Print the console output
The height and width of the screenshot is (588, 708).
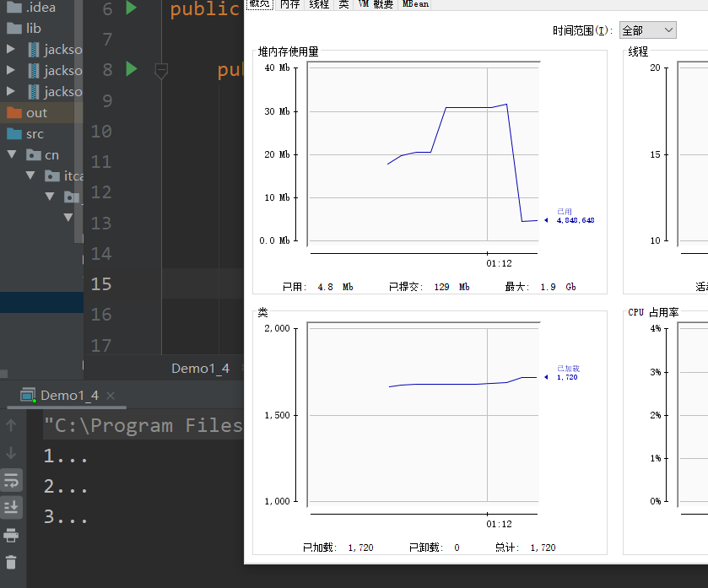click(x=11, y=535)
